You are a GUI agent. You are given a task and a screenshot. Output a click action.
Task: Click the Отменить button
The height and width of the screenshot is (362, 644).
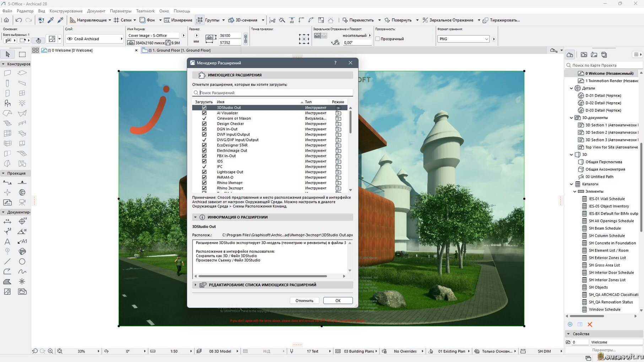click(x=304, y=301)
